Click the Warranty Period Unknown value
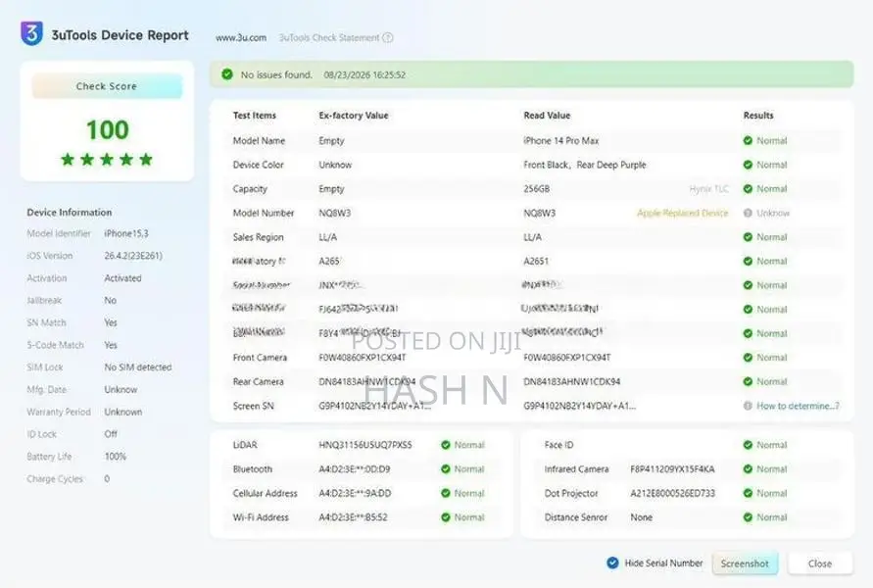The height and width of the screenshot is (588, 873). click(x=123, y=412)
